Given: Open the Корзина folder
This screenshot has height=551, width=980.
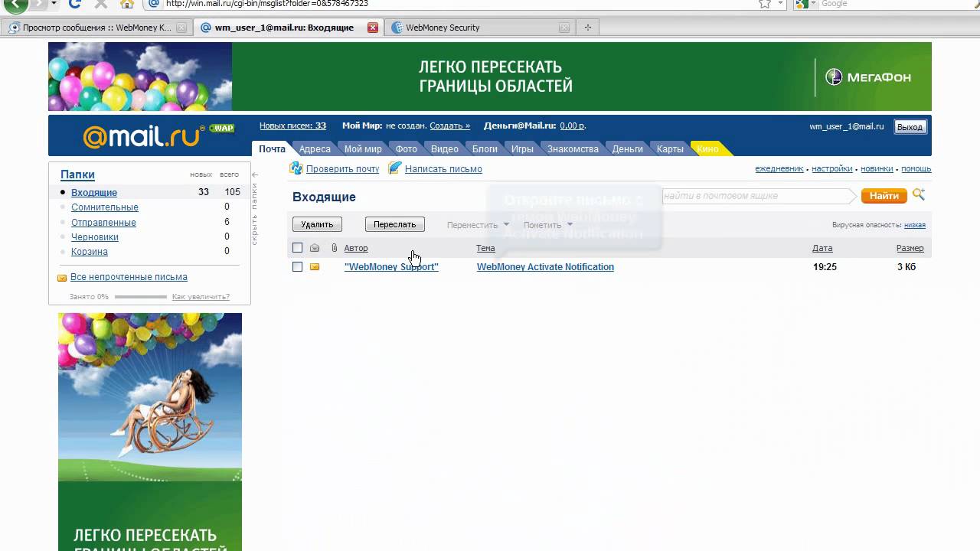Looking at the screenshot, I should click(x=90, y=252).
